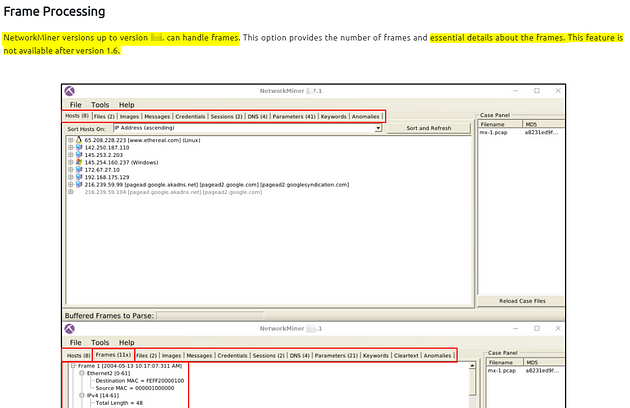Expand host 142.250.187.110 tree node

point(71,148)
